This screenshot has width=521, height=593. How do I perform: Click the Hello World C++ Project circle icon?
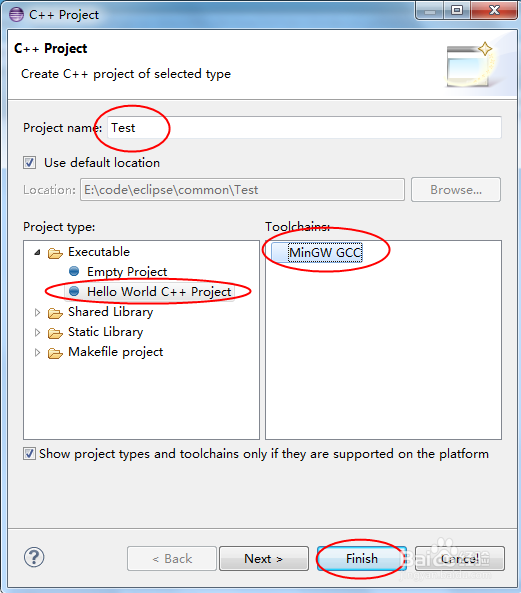(x=74, y=291)
